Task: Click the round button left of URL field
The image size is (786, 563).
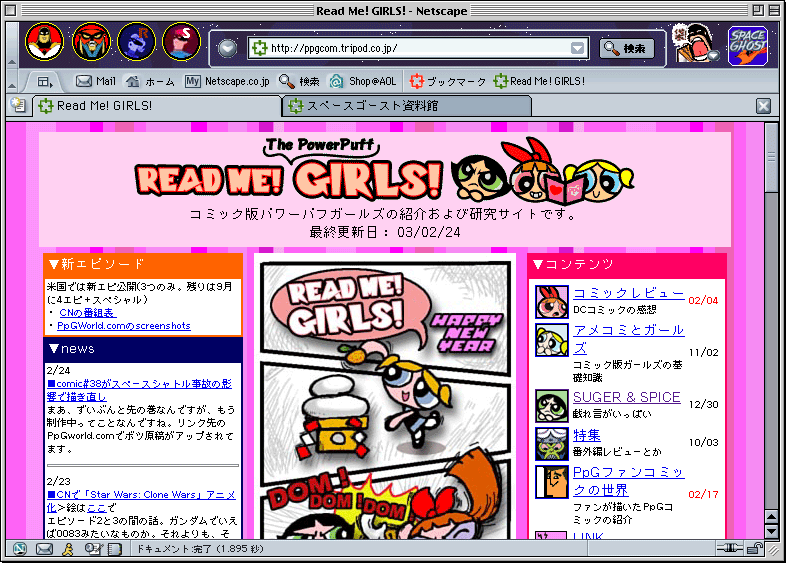Action: (227, 49)
